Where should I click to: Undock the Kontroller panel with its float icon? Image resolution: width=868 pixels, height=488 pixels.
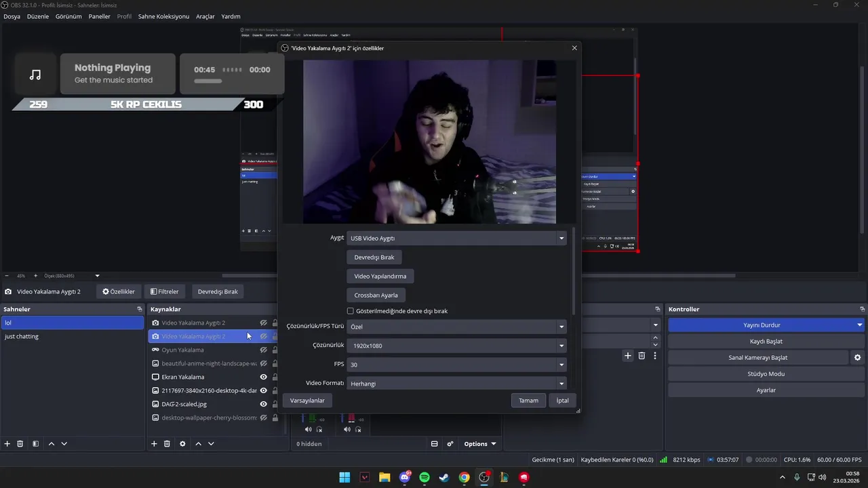pos(862,309)
